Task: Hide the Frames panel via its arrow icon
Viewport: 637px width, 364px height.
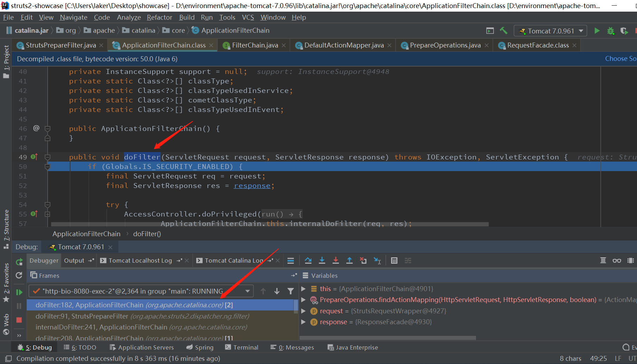Action: tap(294, 275)
